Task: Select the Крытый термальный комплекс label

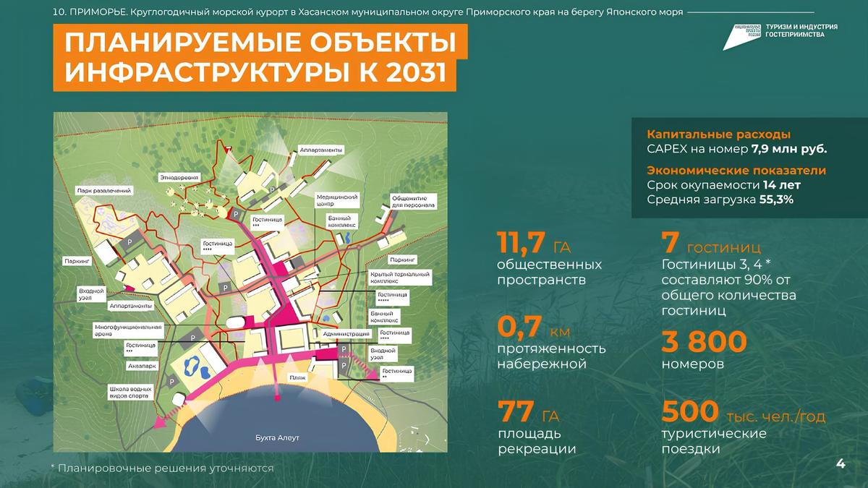Action: pos(400,278)
